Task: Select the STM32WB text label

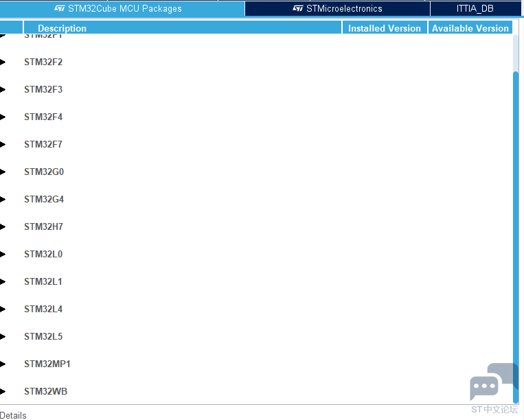Action: point(45,391)
